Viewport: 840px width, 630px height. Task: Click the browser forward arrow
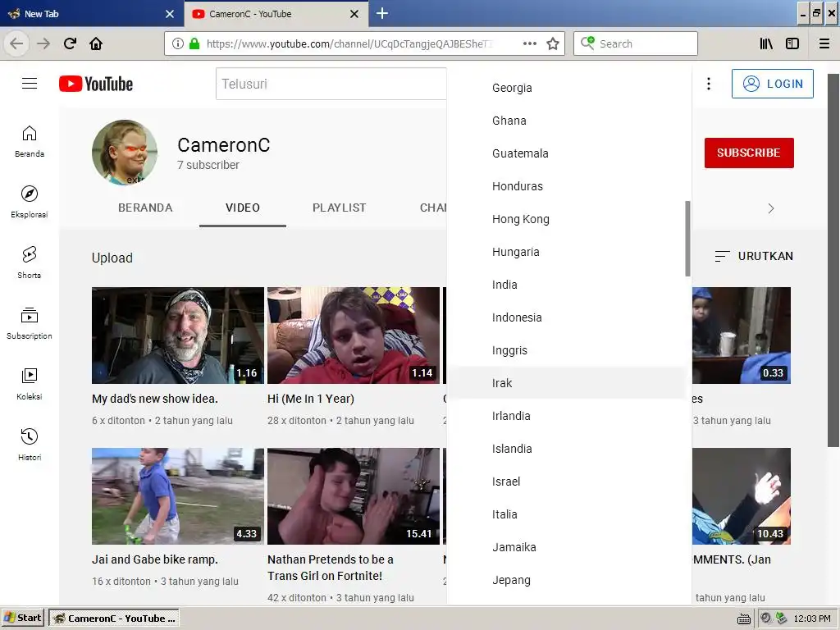click(43, 43)
